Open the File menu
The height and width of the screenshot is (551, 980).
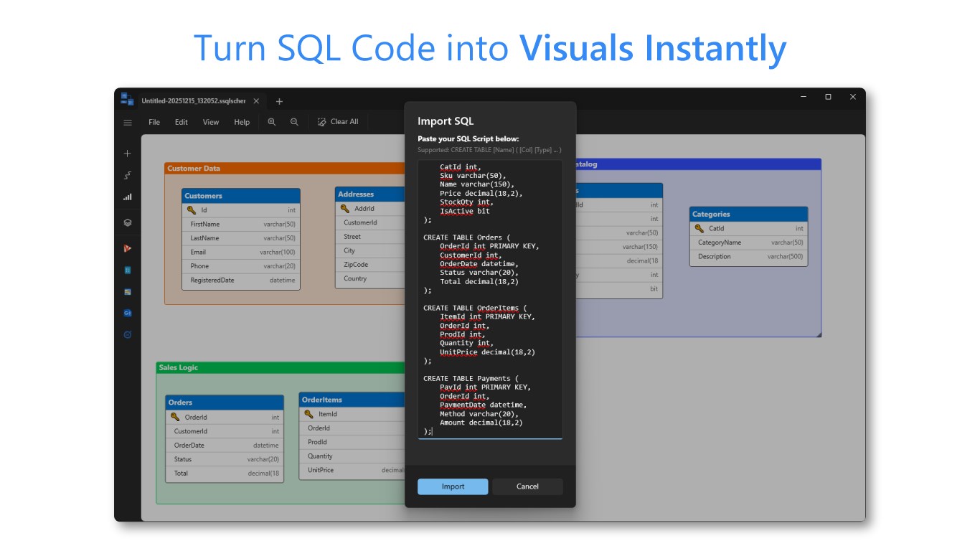pyautogui.click(x=154, y=122)
